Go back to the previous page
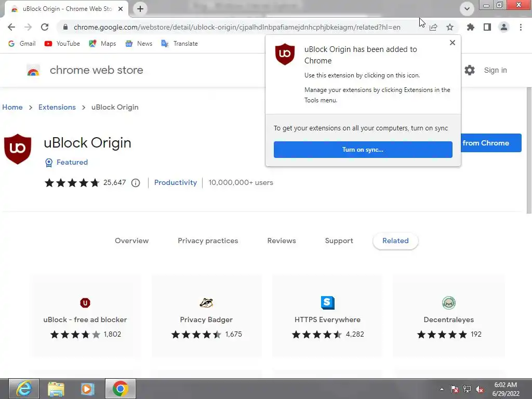The image size is (532, 399). (x=11, y=27)
